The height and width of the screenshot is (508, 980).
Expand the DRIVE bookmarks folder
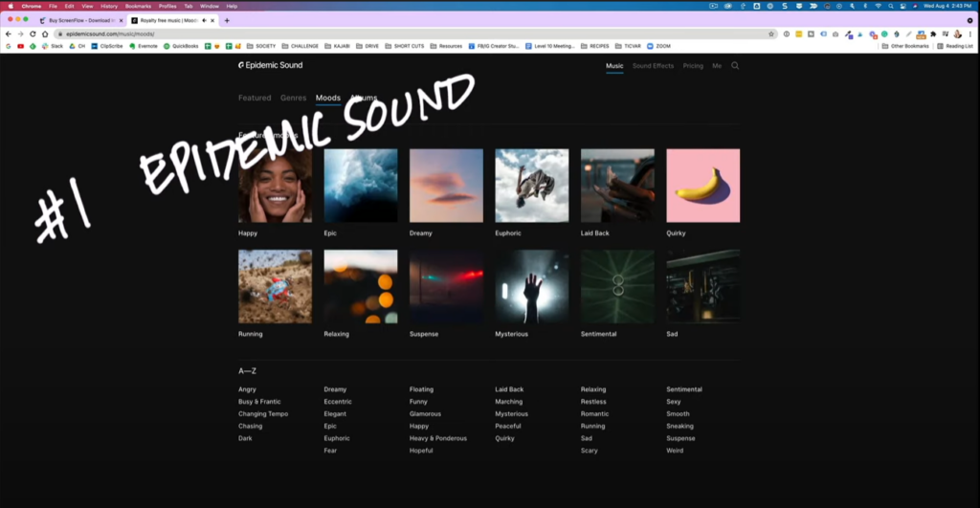(x=367, y=46)
